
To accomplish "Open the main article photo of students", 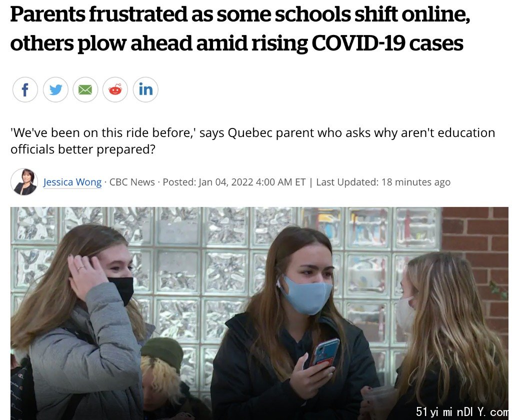I will (x=259, y=313).
